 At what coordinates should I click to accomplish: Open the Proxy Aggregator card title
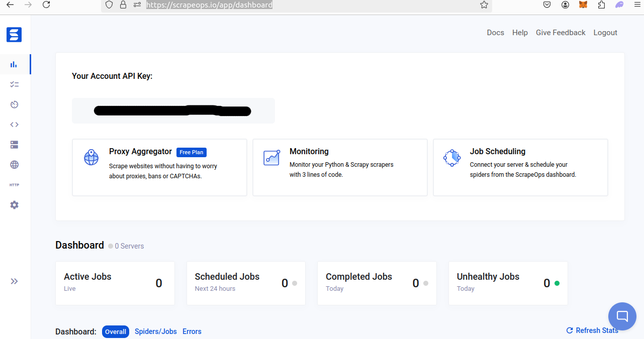point(140,152)
